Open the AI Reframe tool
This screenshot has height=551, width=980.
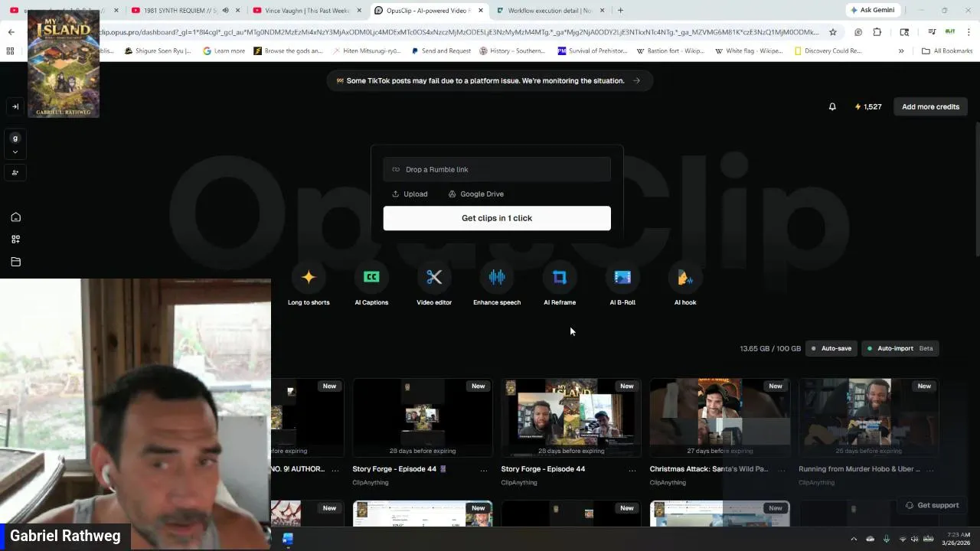coord(560,286)
